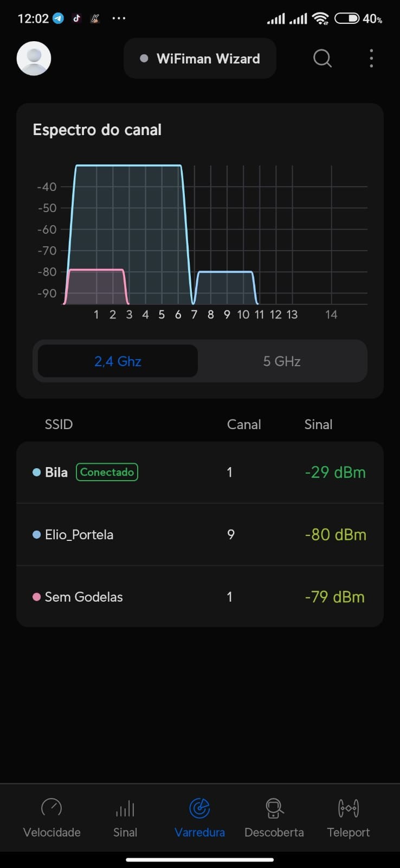Tap the Varredura radar icon
Viewport: 400px width, 868px height.
199,808
